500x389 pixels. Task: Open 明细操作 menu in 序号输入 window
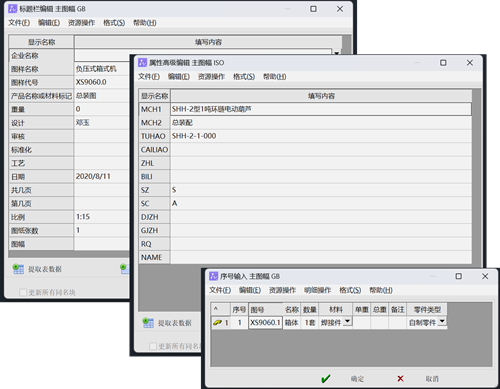[x=317, y=290]
